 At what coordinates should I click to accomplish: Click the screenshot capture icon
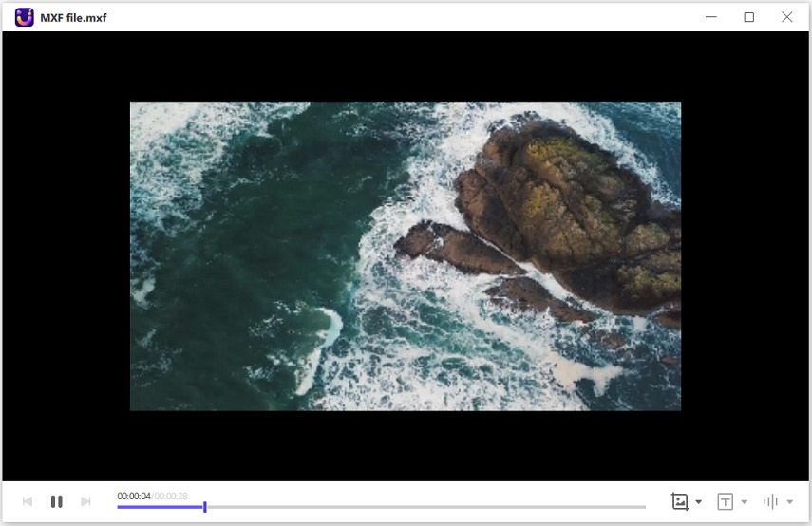point(680,501)
